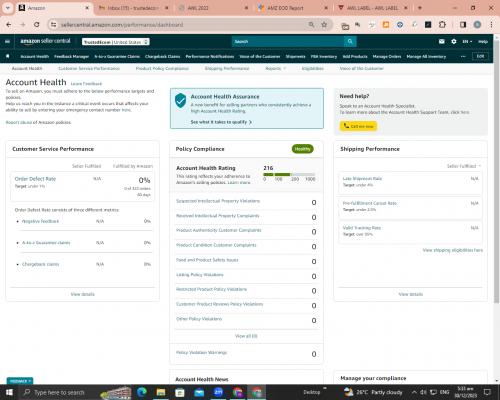Open the Seller Fulfilled dropdown in Shipping Performance
500x400 pixels.
coord(464,166)
